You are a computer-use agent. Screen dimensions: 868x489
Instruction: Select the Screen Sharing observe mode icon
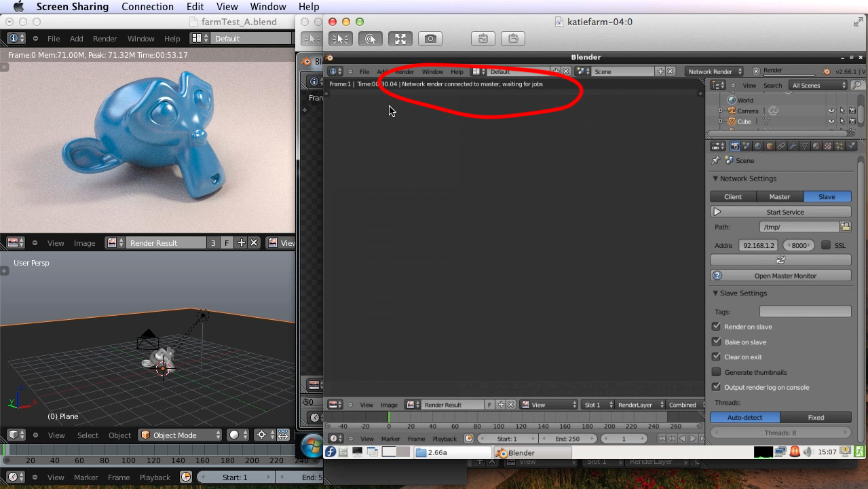pos(371,39)
